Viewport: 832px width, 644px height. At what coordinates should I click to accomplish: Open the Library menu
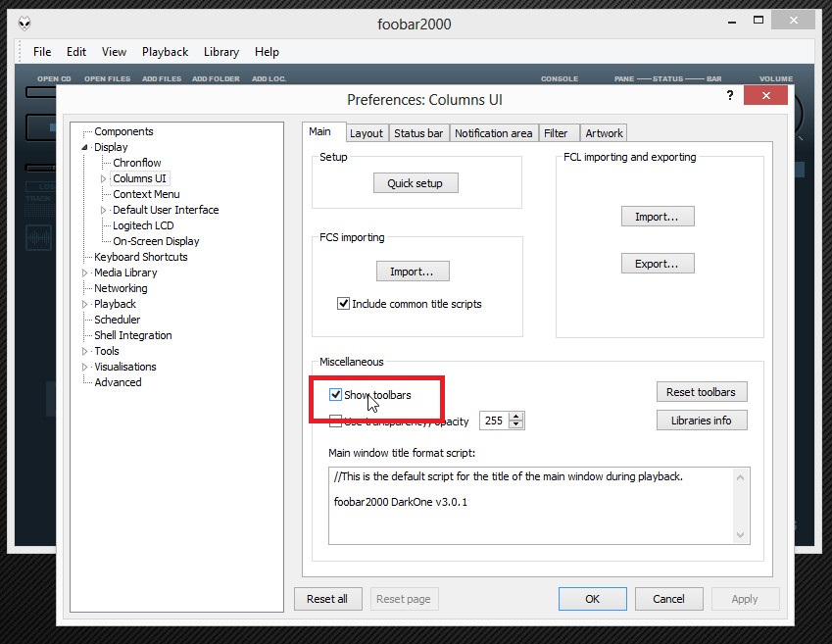221,52
